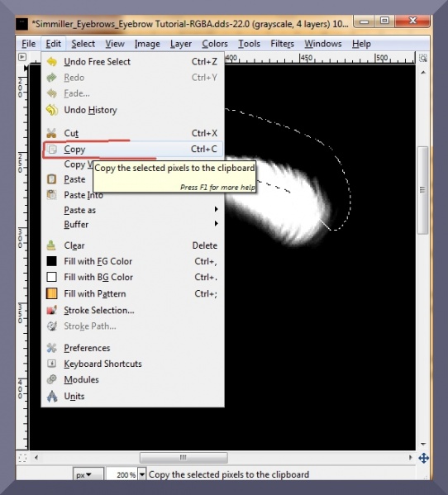Select Fill with BG Color

(x=132, y=277)
